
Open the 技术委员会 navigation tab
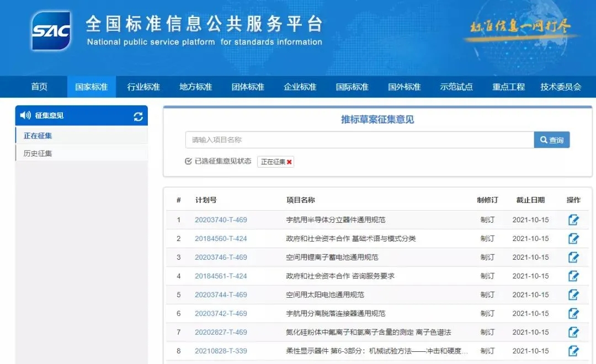tap(561, 87)
